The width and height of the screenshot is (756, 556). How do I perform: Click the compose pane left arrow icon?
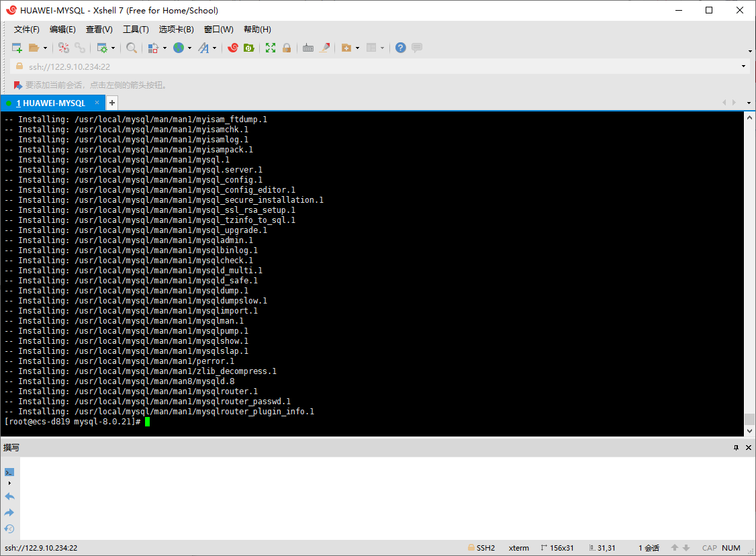pyautogui.click(x=9, y=496)
